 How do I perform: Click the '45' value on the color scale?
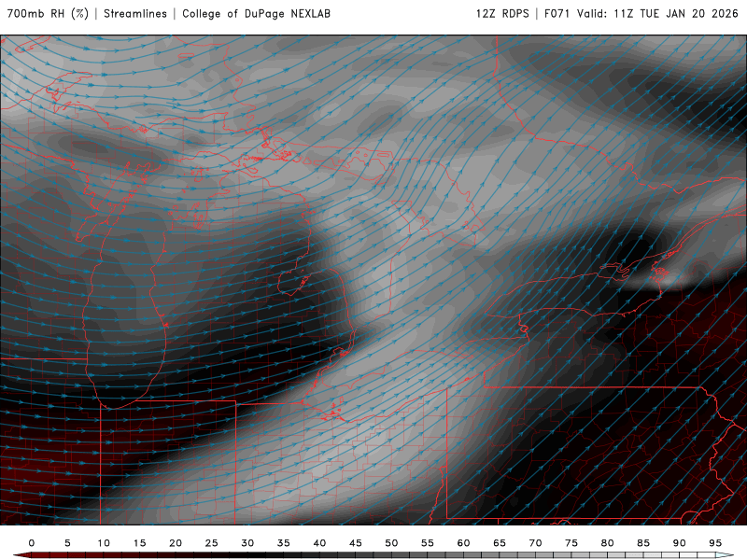[356, 543]
